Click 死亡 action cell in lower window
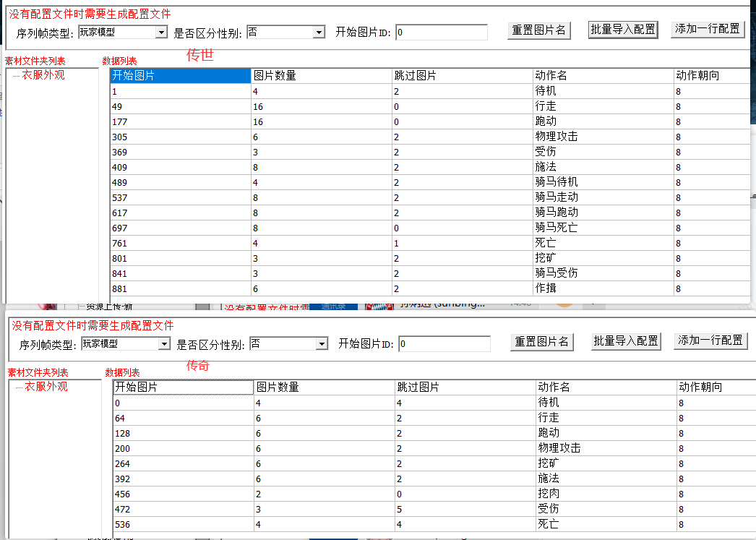Screen dimensions: 756x540 [x=606, y=524]
